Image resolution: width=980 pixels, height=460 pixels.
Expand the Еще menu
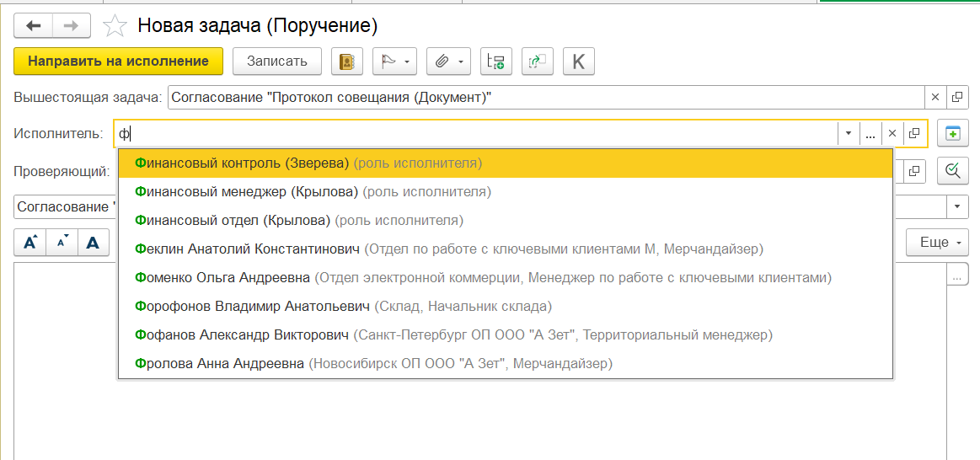pos(939,243)
